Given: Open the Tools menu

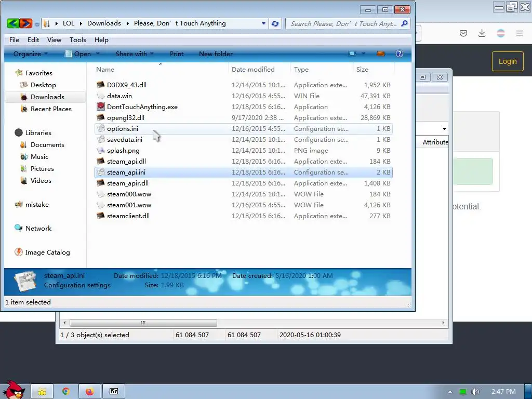Looking at the screenshot, I should [x=78, y=39].
